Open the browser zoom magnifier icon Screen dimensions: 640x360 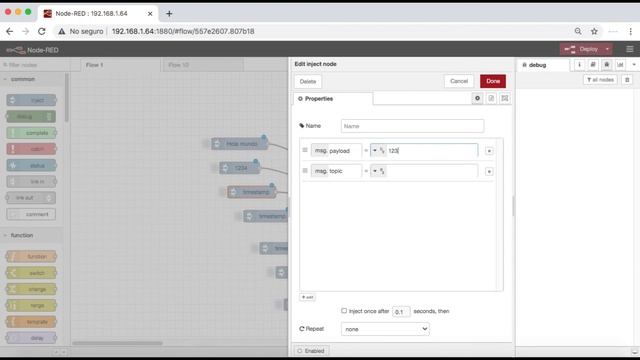click(578, 31)
